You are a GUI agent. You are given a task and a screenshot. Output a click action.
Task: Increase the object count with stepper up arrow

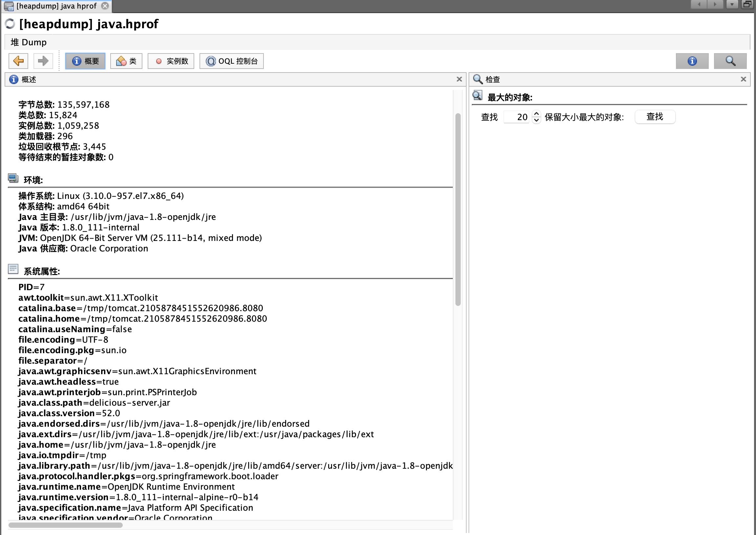click(x=536, y=114)
